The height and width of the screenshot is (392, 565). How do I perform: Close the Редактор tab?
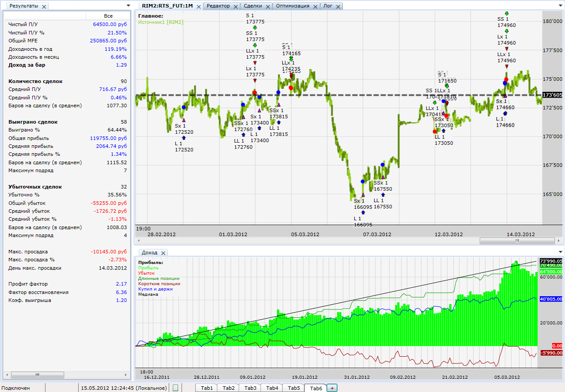[236, 6]
